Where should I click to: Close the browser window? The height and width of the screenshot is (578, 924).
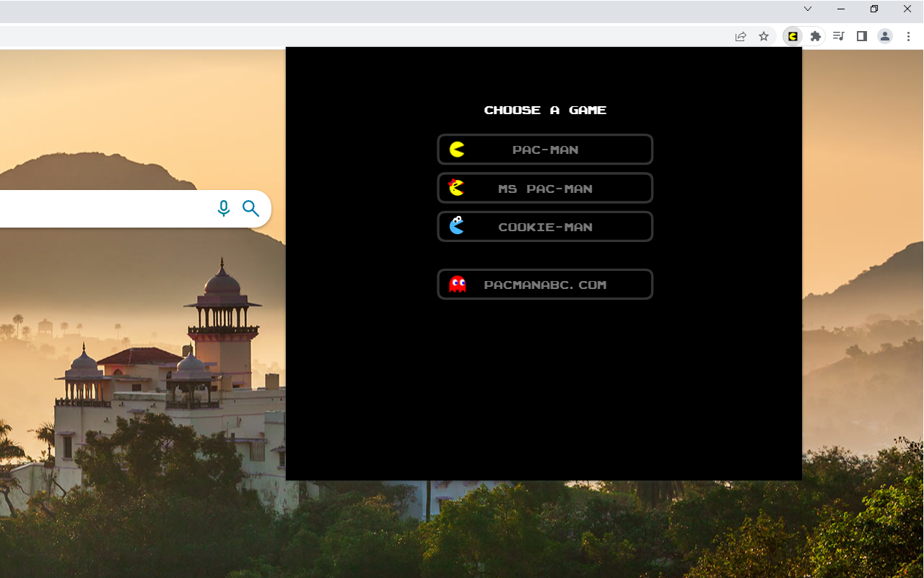tap(907, 9)
